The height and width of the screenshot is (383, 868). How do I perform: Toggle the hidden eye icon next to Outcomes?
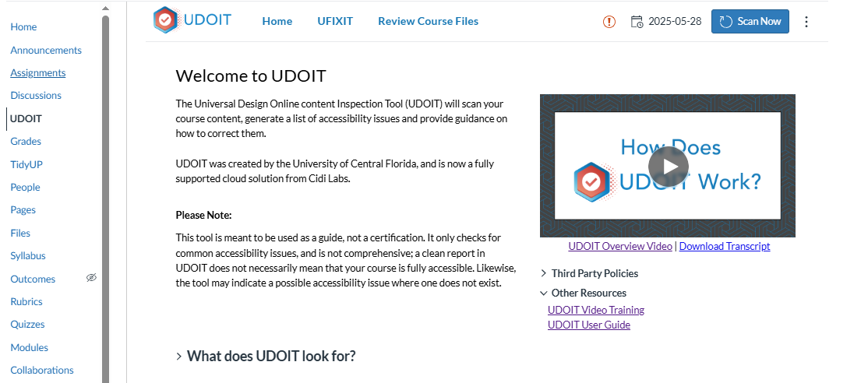(x=91, y=278)
